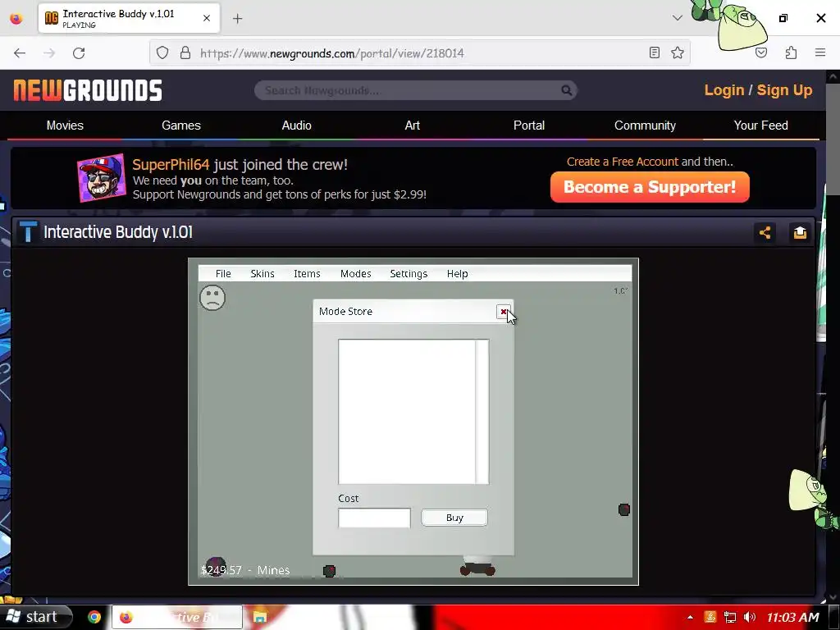Click the Create a Free Account link
The width and height of the screenshot is (840, 630).
tap(623, 162)
